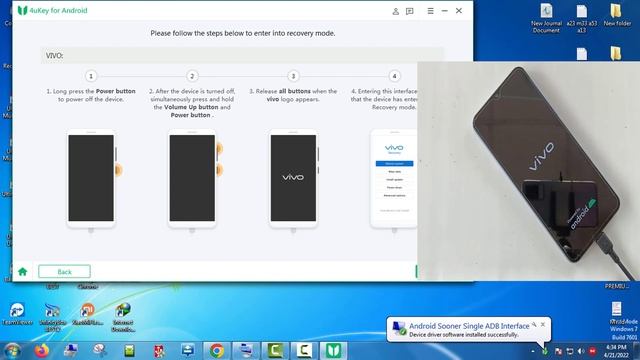640x360 pixels.
Task: Click the 'Please follow the steps below' heading
Action: coord(243,33)
